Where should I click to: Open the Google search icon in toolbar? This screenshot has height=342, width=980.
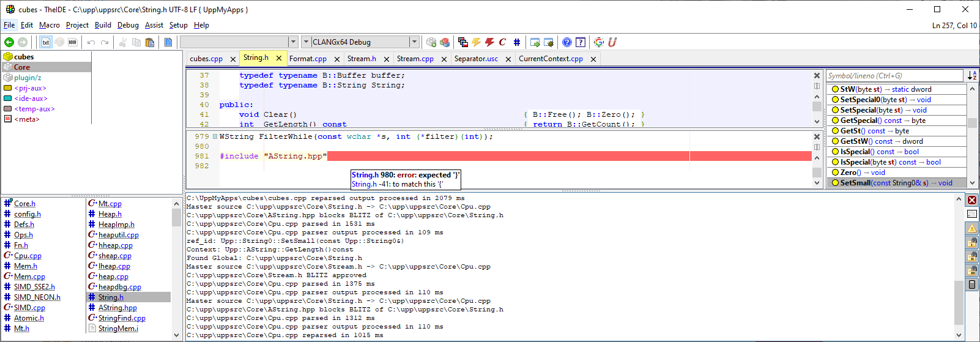coord(599,42)
